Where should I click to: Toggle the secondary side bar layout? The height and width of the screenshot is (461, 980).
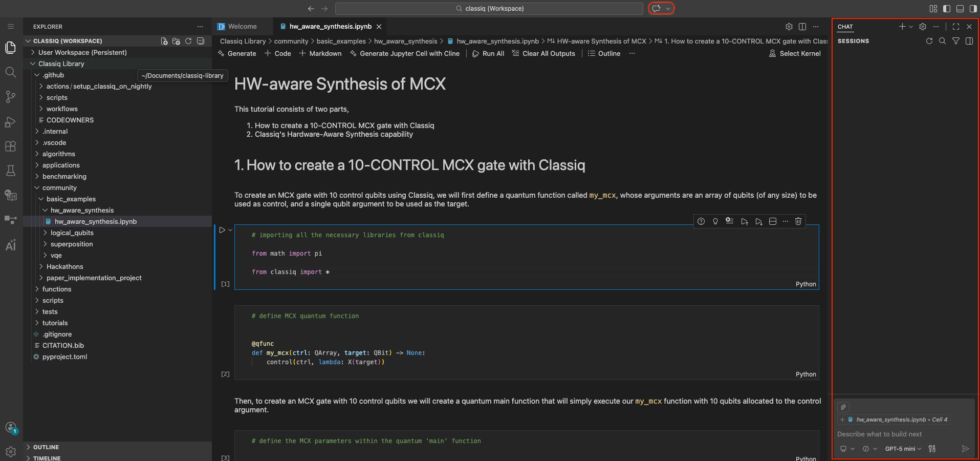click(x=973, y=9)
